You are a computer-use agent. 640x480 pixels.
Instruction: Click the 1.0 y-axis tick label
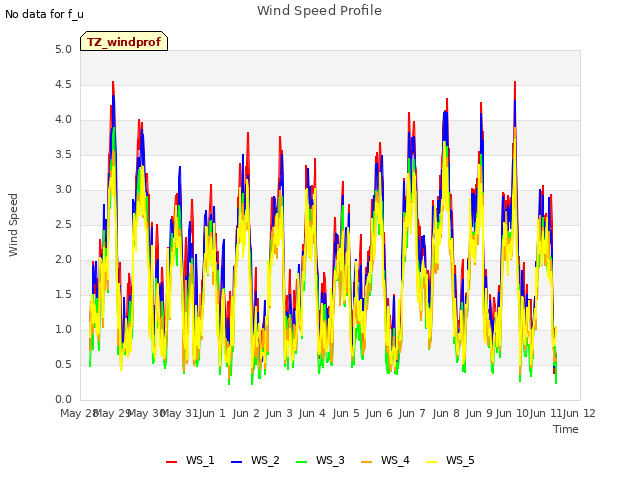click(x=63, y=329)
